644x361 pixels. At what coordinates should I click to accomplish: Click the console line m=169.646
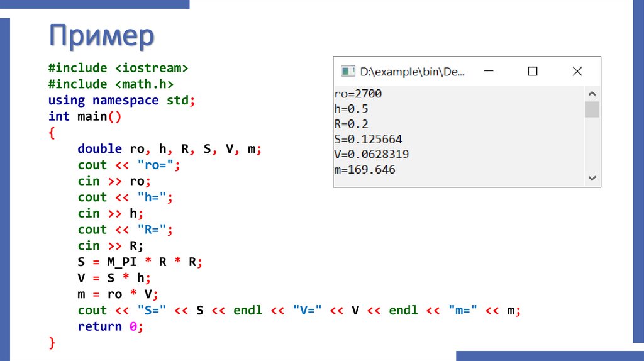[365, 170]
